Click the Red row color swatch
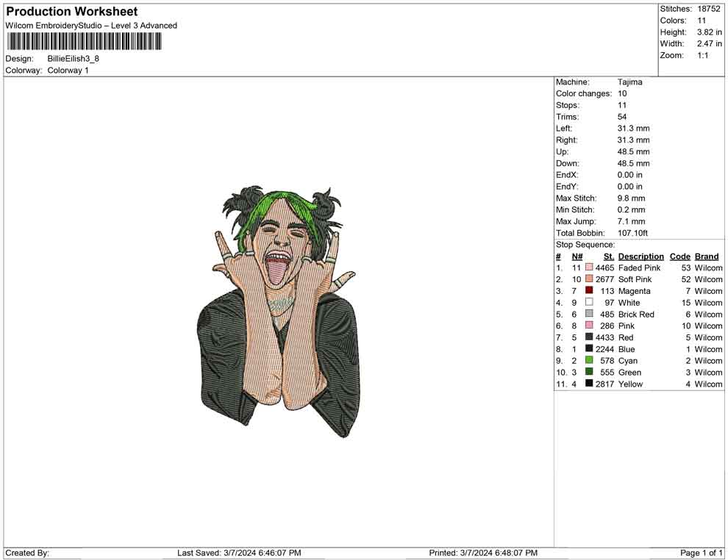This screenshot has height=560, width=728. [x=589, y=337]
